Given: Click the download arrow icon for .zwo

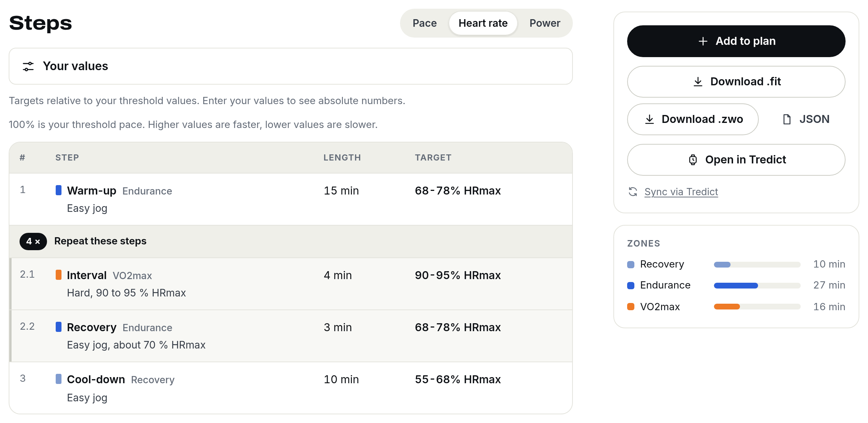Looking at the screenshot, I should [650, 119].
